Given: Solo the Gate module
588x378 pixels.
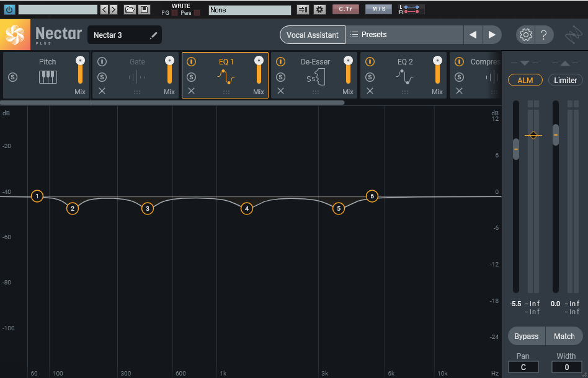Looking at the screenshot, I should pyautogui.click(x=102, y=77).
